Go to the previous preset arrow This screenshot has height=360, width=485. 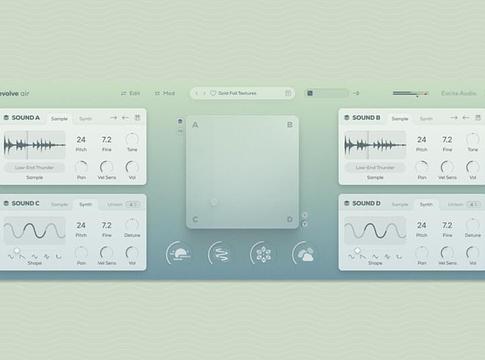pos(197,93)
